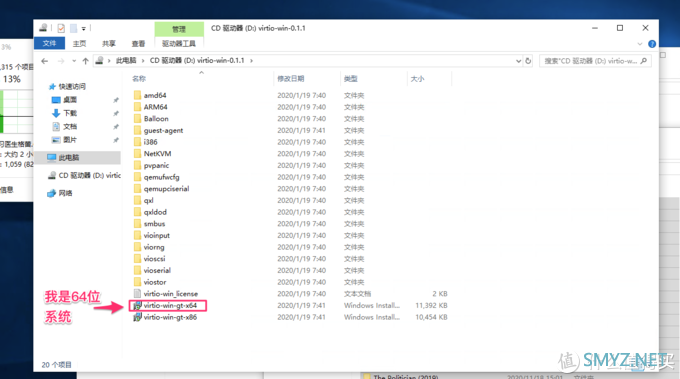Select the smbus folder icon
Viewport: 680px width, 379px height.
[x=137, y=224]
